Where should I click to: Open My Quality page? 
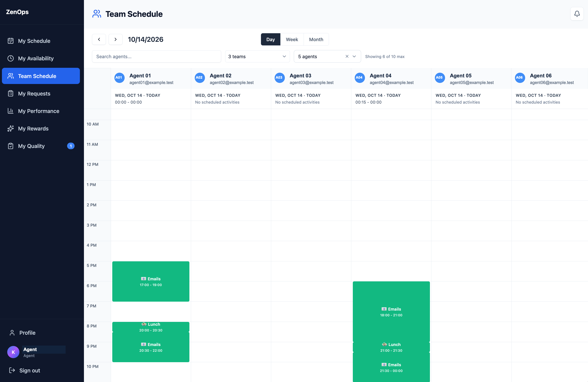(x=41, y=146)
